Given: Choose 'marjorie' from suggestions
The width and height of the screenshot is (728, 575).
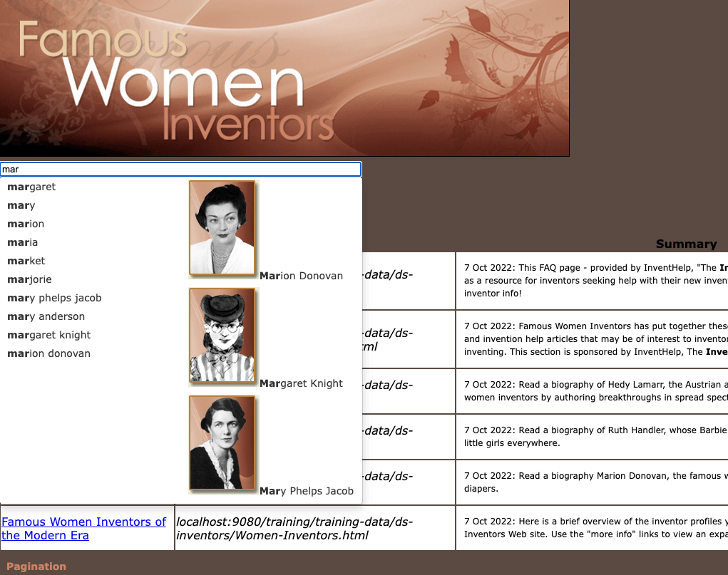Looking at the screenshot, I should pyautogui.click(x=29, y=279).
